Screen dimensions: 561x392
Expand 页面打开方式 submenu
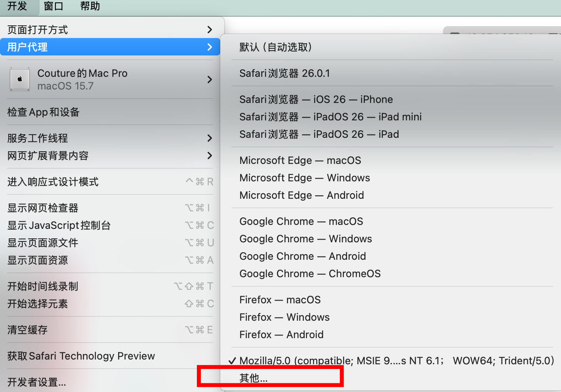pyautogui.click(x=110, y=30)
